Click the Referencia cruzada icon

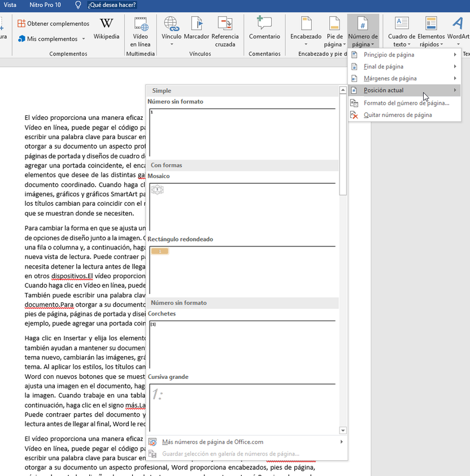[x=225, y=32]
